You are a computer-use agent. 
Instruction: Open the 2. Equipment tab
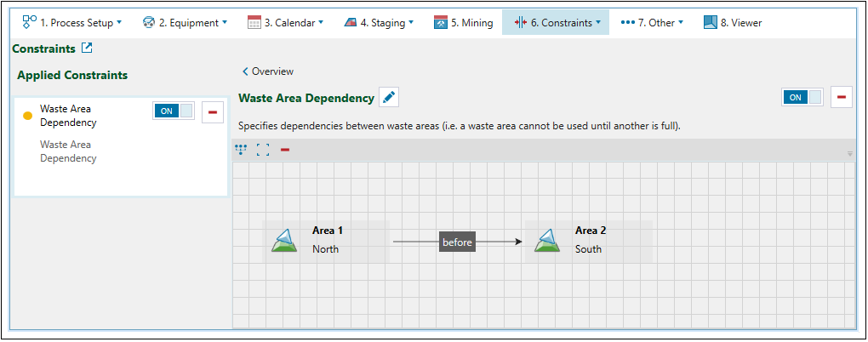pos(185,23)
